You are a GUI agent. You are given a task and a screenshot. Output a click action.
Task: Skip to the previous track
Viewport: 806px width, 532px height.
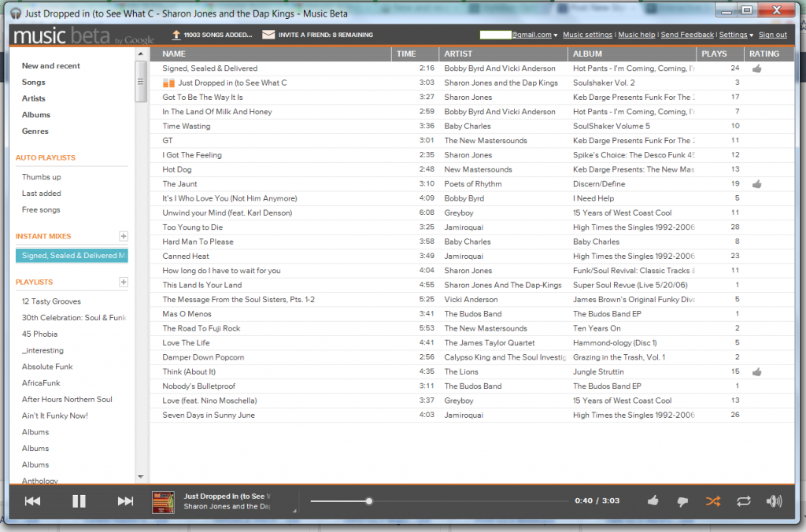(32, 501)
